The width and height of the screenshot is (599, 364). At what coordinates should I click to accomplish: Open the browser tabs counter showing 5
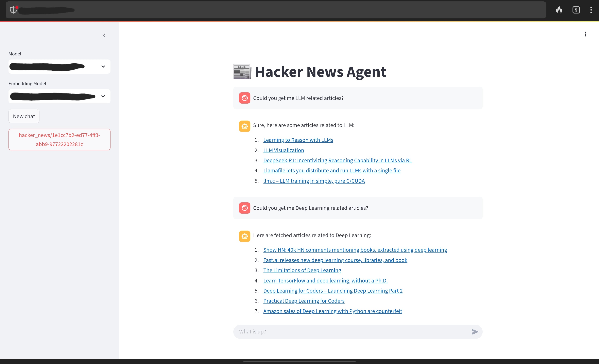click(x=576, y=10)
